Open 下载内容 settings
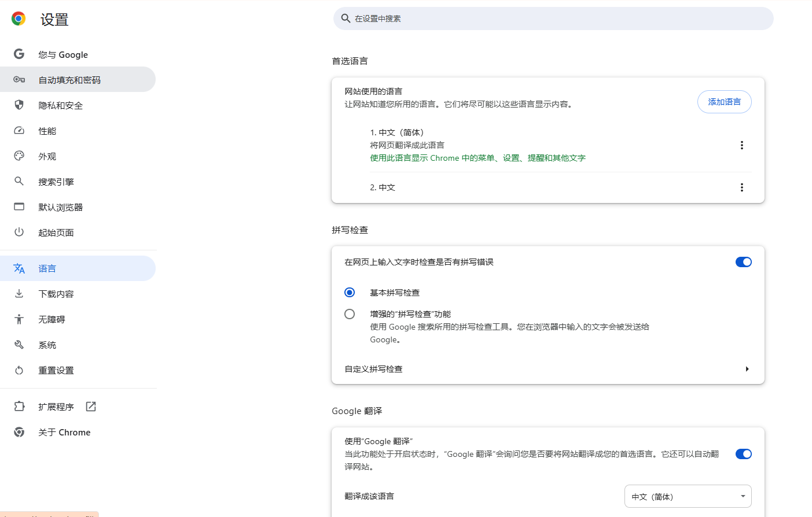Screen dimensions: 812x517 click(78, 294)
